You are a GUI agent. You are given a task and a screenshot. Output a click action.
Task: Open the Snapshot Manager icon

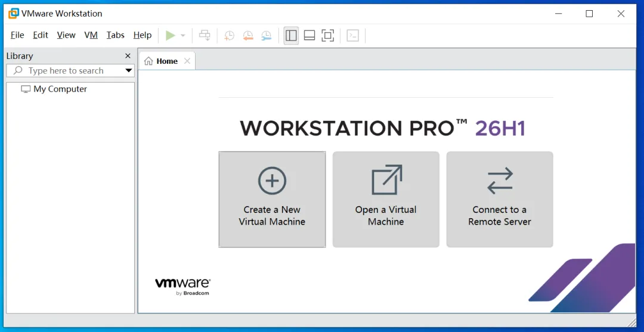tap(267, 36)
